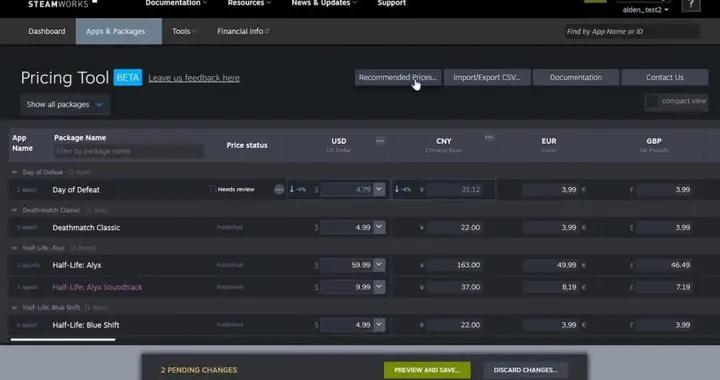
Task: Click the Half-Life: Blue Shift package name
Action: 86,325
